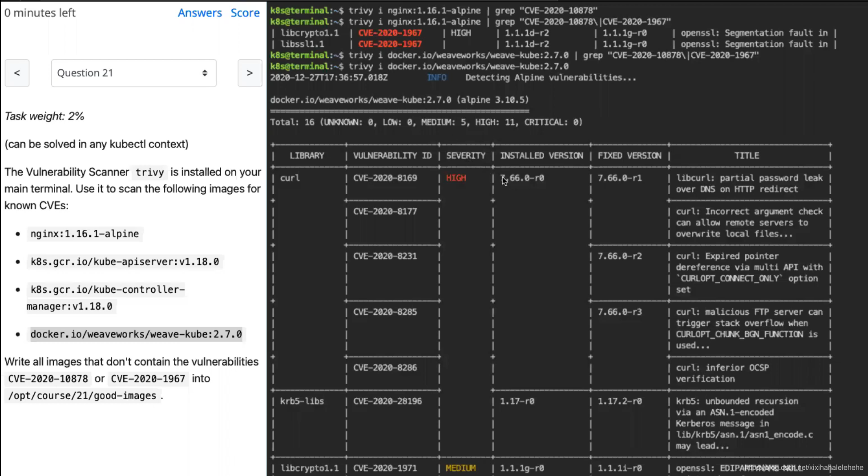Click fixed version 1.17.2-r0
868x476 pixels.
point(620,401)
